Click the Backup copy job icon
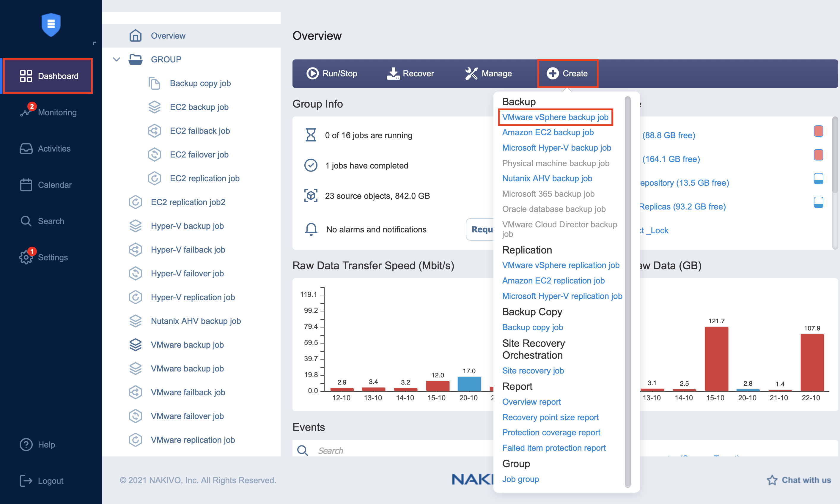Screen dimensions: 840x504 tap(154, 83)
